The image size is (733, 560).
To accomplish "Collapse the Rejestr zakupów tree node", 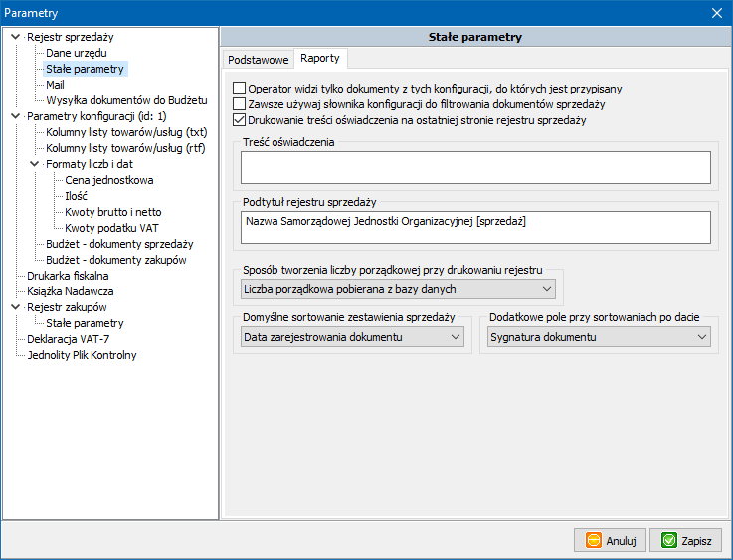I will click(15, 307).
